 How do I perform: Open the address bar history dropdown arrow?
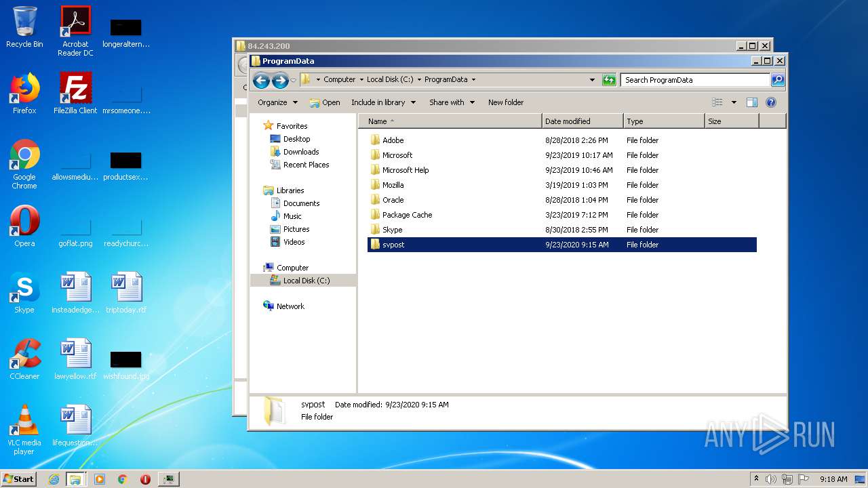pyautogui.click(x=592, y=80)
